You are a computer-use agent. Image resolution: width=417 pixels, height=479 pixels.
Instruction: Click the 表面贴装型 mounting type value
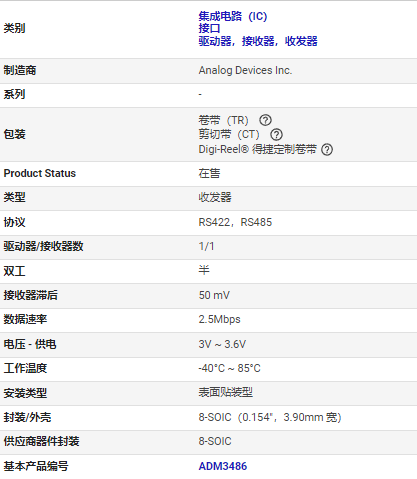226,392
